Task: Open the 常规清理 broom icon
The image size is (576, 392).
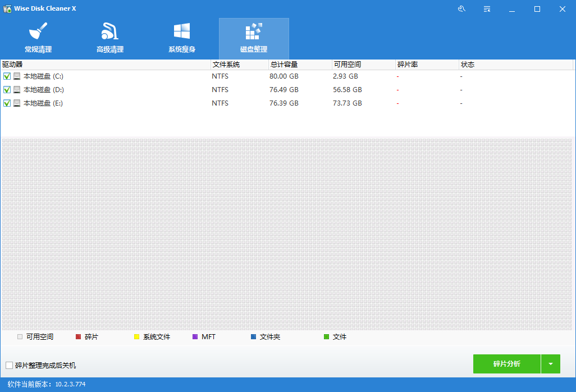Action: (38, 31)
